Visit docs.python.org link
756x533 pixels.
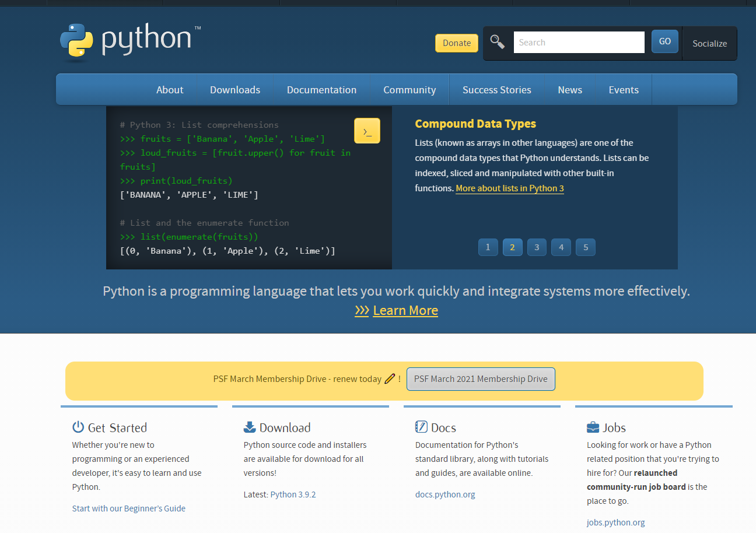pyautogui.click(x=445, y=495)
